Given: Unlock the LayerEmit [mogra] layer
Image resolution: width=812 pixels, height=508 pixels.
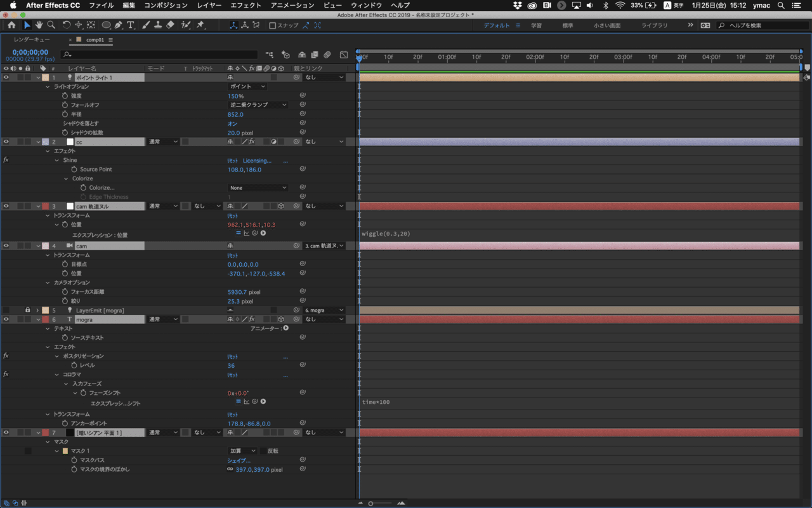Looking at the screenshot, I should (x=27, y=310).
